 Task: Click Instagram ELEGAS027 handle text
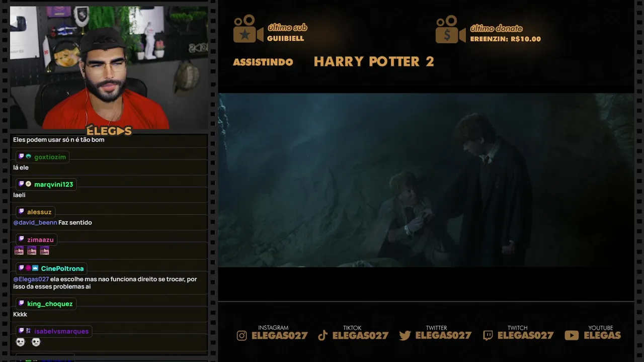[279, 335]
